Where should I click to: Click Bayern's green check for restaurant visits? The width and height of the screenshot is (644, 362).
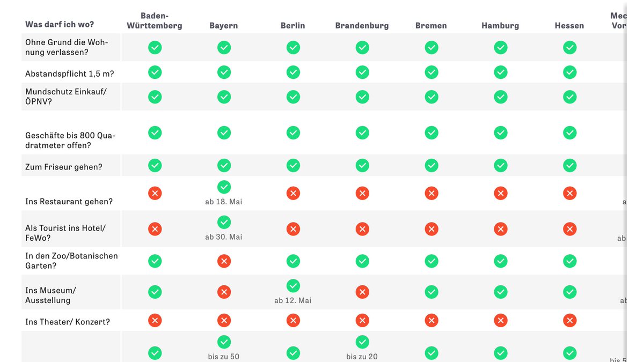point(224,187)
